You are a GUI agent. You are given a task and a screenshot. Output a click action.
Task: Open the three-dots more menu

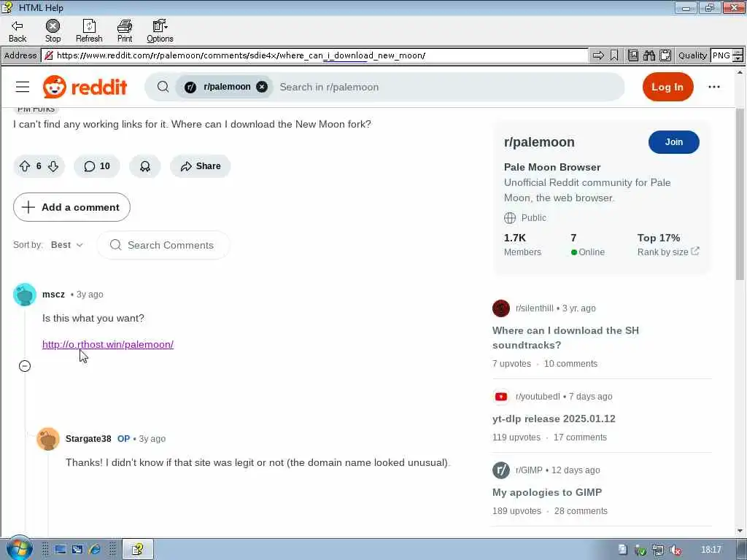[x=713, y=87]
